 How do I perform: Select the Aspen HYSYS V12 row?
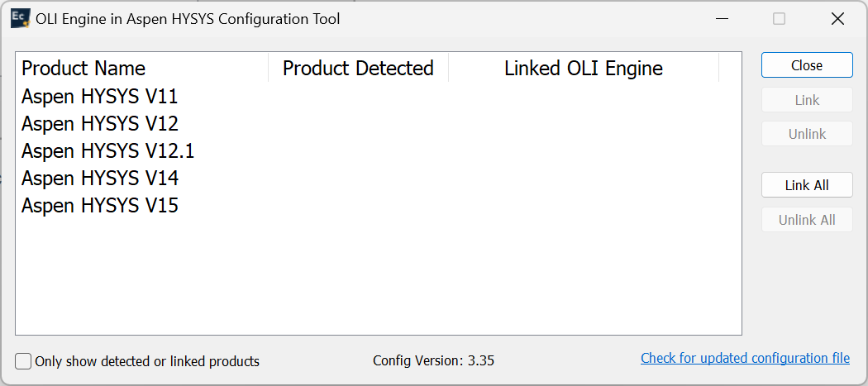pos(100,124)
